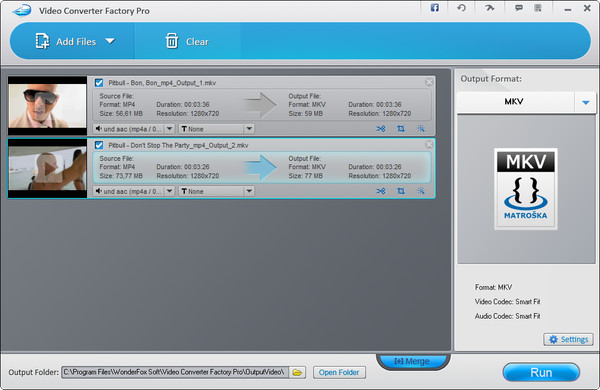Click the Don't Stop The Party video thumbnail
This screenshot has height=390, width=600.
[x=47, y=168]
